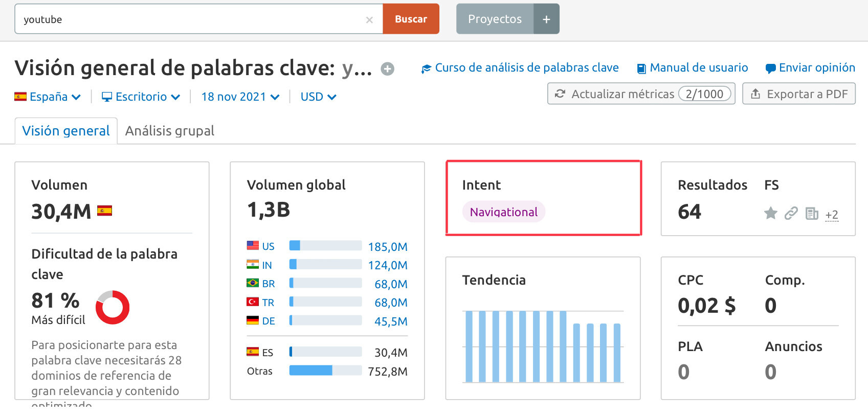This screenshot has width=868, height=417.
Task: Open the 18 nov 2021 date dropdown
Action: pos(240,97)
